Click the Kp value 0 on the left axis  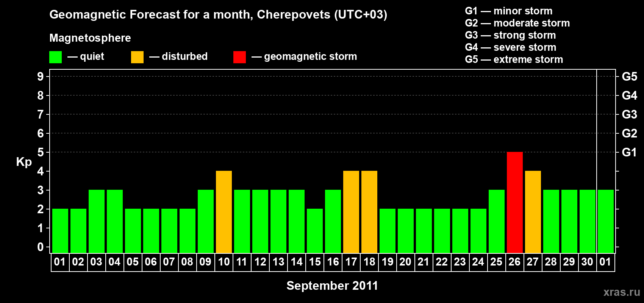coord(41,247)
